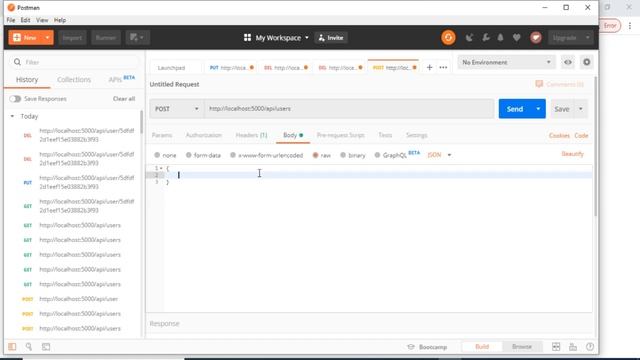Select the binary body radio
640x360 pixels.
pyautogui.click(x=343, y=155)
